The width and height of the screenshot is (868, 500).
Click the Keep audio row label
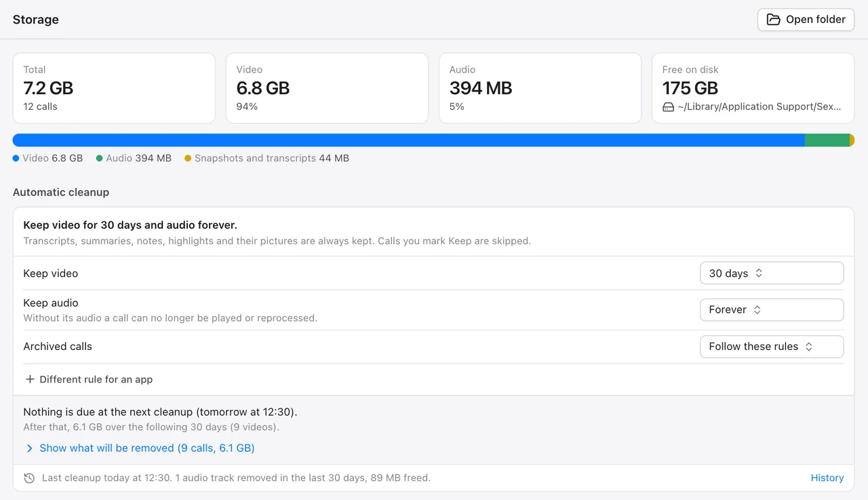(51, 303)
